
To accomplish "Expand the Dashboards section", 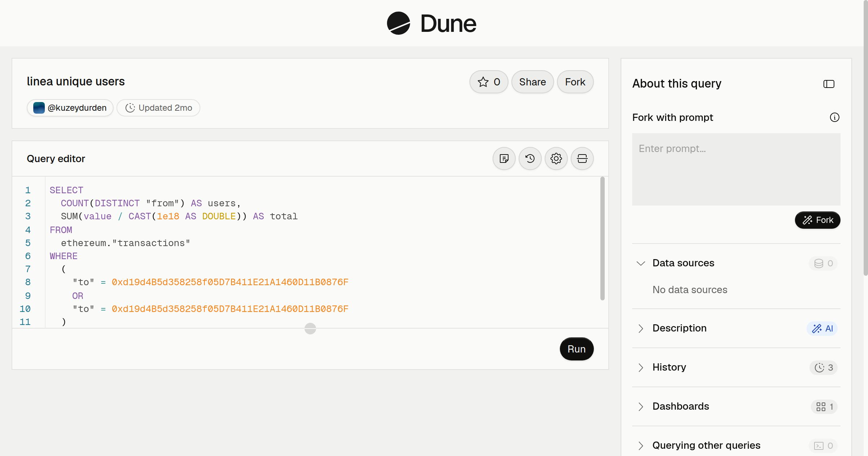I will click(641, 406).
